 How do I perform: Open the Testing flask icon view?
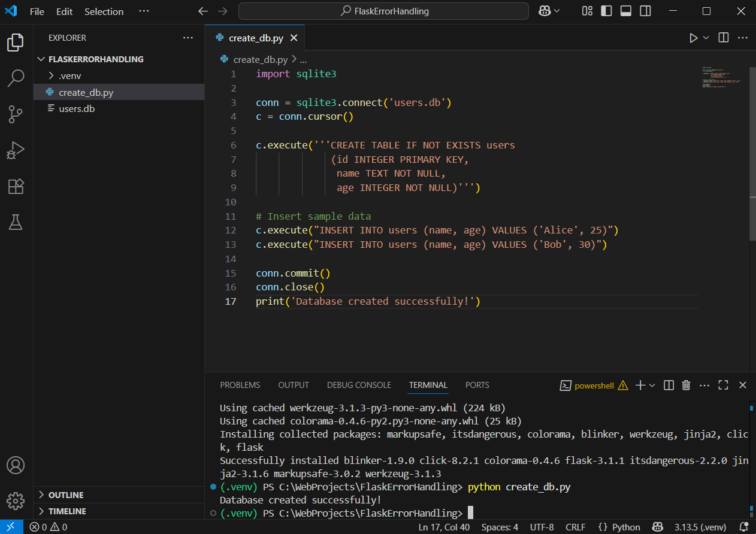pyautogui.click(x=16, y=222)
